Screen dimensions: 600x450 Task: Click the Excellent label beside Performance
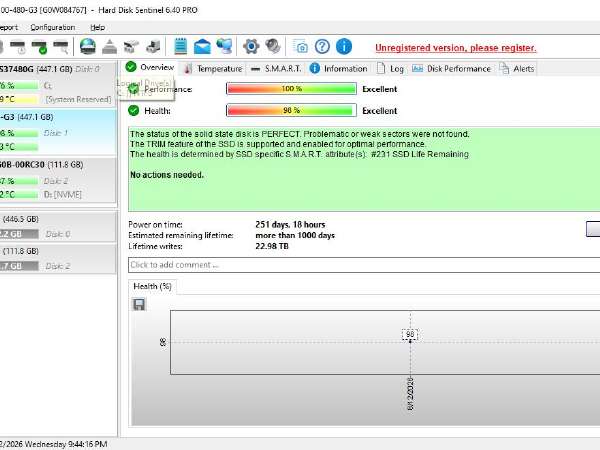point(380,89)
